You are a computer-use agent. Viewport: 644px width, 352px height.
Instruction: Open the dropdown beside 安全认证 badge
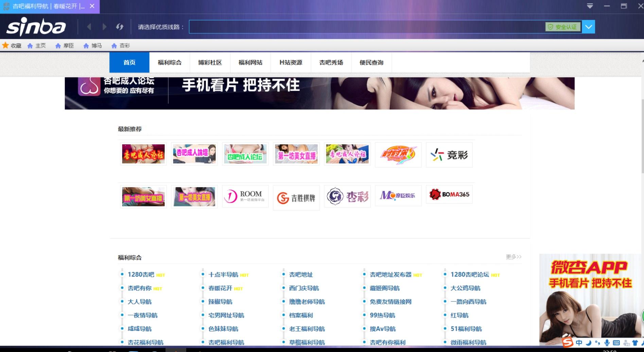[589, 26]
